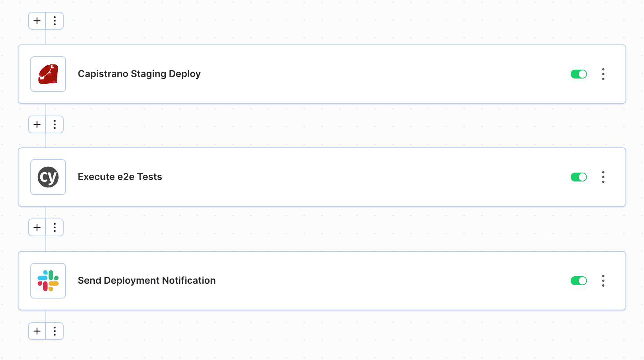Select the Capistrano Staging Deploy step title
The height and width of the screenshot is (360, 644).
139,74
